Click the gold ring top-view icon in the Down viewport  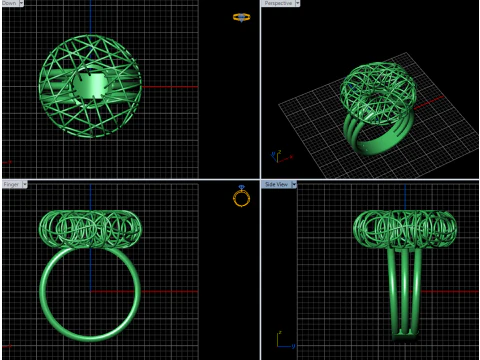tap(242, 17)
